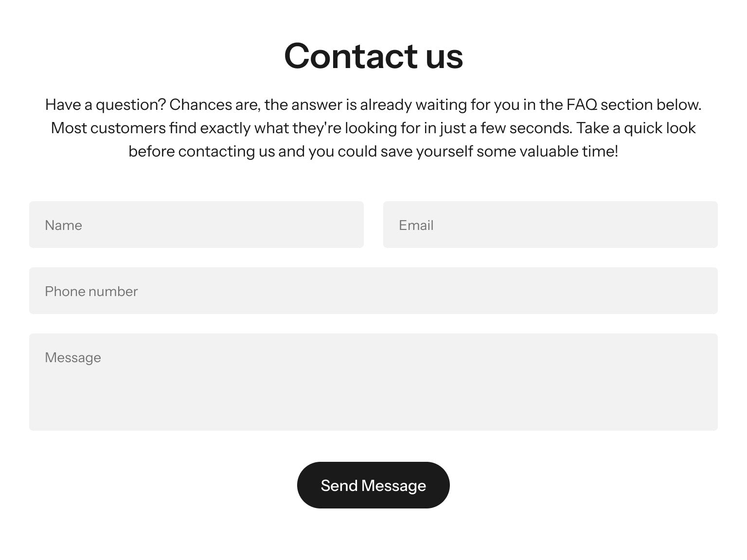Click the "Contact us" heading
This screenshot has width=747, height=560.
coord(373,56)
